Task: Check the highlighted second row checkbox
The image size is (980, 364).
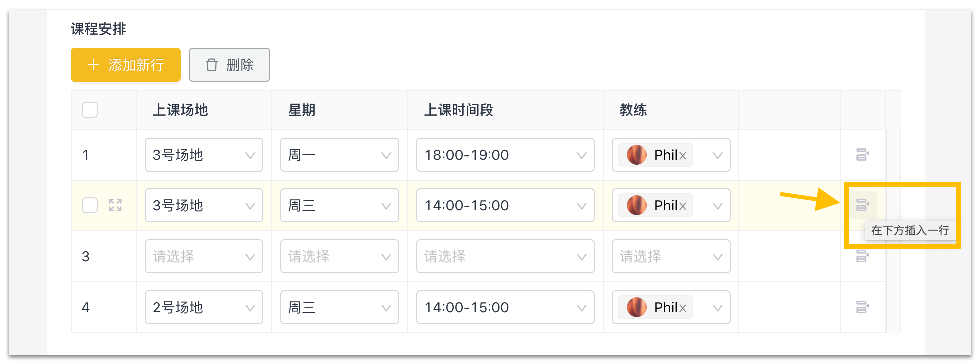Action: (x=90, y=205)
